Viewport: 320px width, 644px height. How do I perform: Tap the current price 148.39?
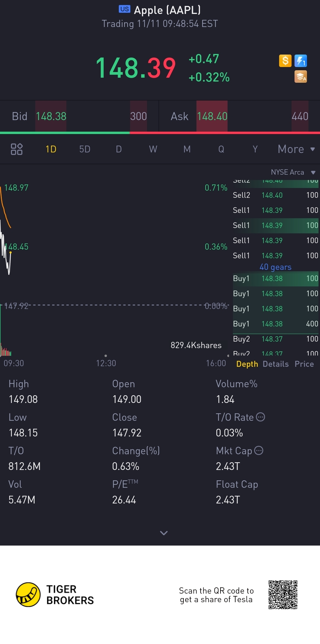click(136, 68)
